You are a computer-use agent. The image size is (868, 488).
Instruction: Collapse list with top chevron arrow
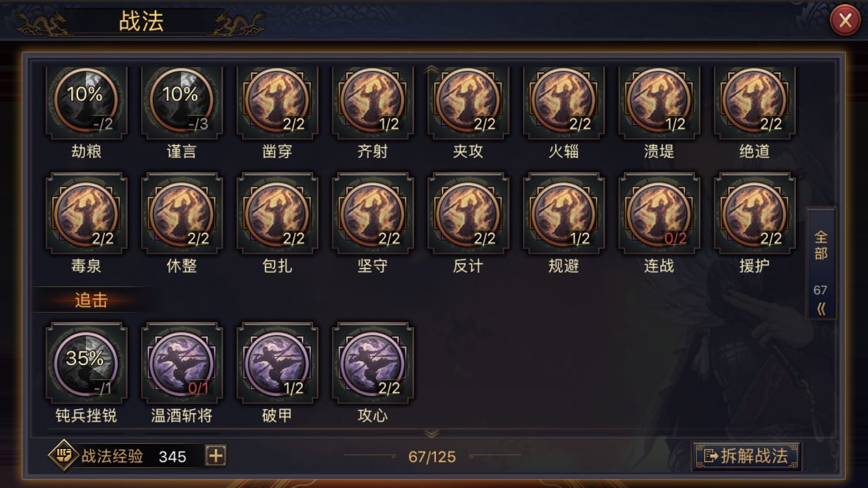pyautogui.click(x=431, y=68)
